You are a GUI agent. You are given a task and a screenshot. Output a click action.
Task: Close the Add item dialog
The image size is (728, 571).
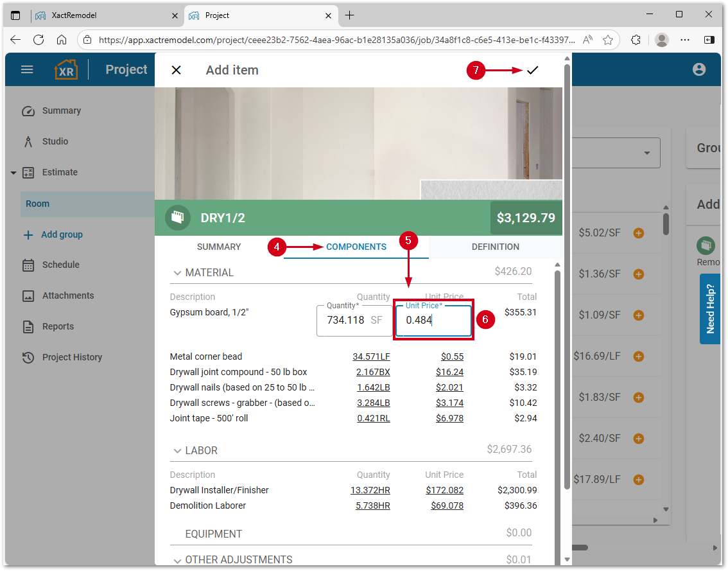tap(176, 70)
